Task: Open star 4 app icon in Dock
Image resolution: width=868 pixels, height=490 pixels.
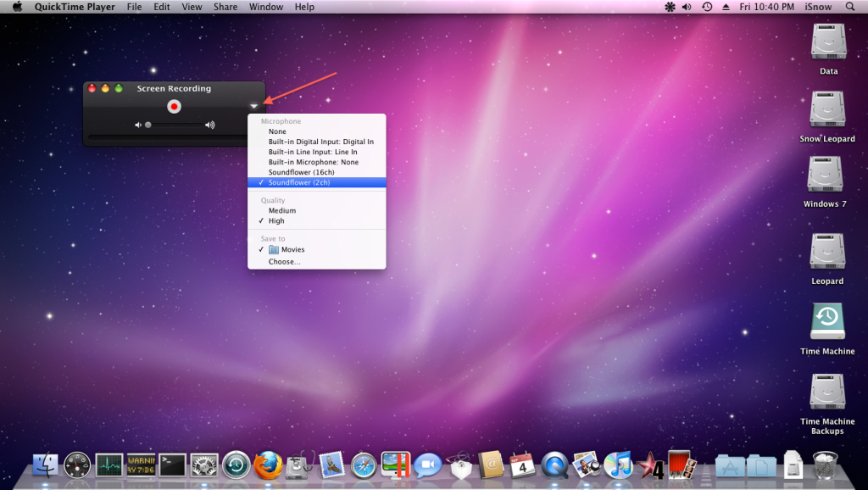Action: (x=650, y=465)
